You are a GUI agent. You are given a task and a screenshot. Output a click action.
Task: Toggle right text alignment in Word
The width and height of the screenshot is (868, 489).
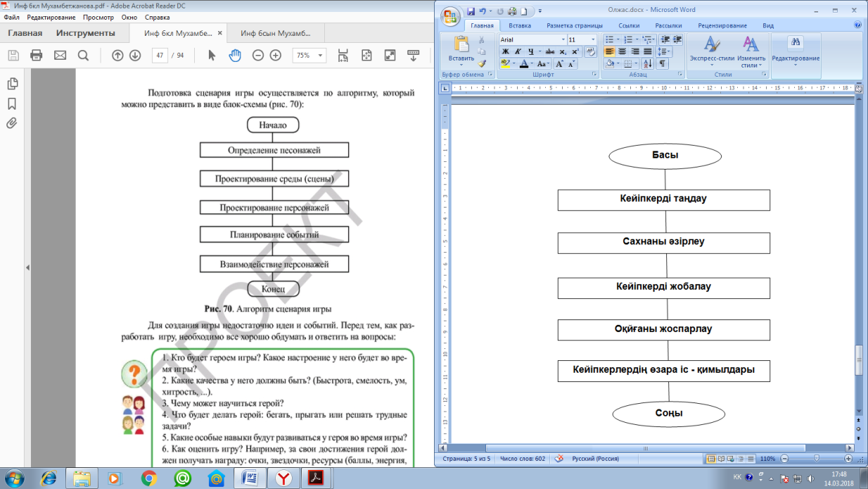634,51
